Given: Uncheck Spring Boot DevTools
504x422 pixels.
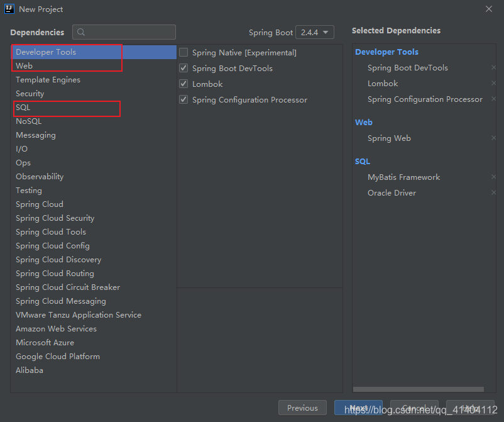Looking at the screenshot, I should [184, 68].
